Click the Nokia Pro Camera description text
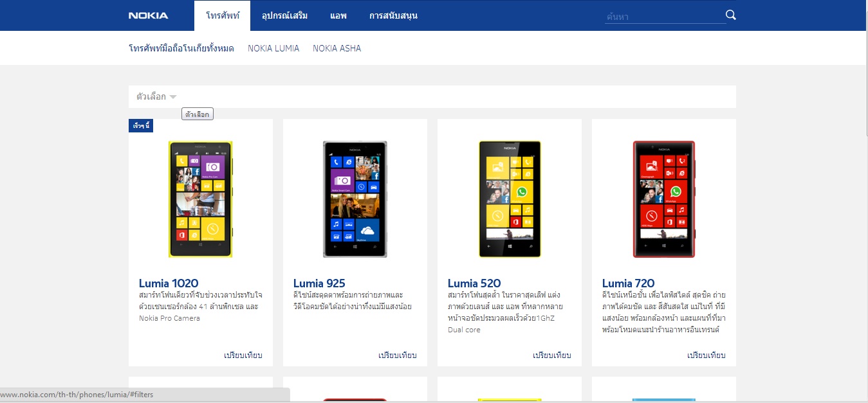 click(169, 318)
